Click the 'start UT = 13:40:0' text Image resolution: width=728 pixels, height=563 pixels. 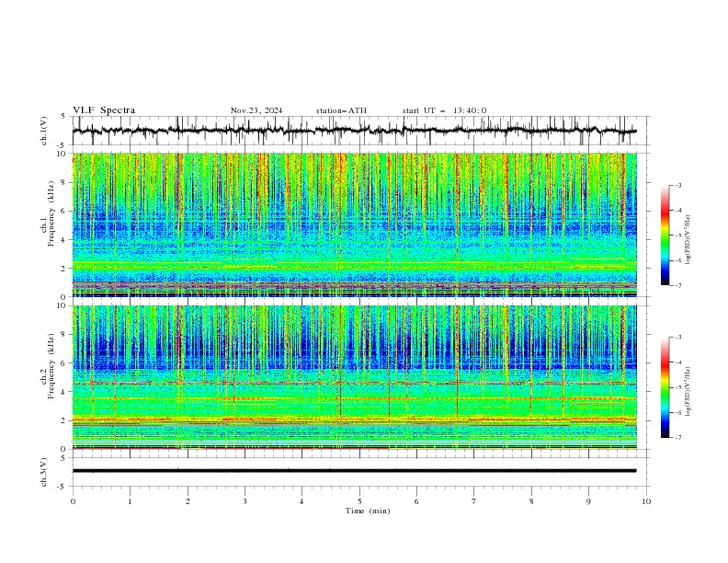click(444, 110)
